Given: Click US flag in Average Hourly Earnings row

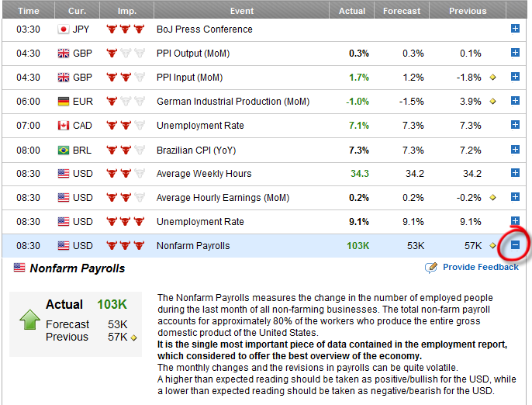Looking at the screenshot, I should (x=63, y=198).
